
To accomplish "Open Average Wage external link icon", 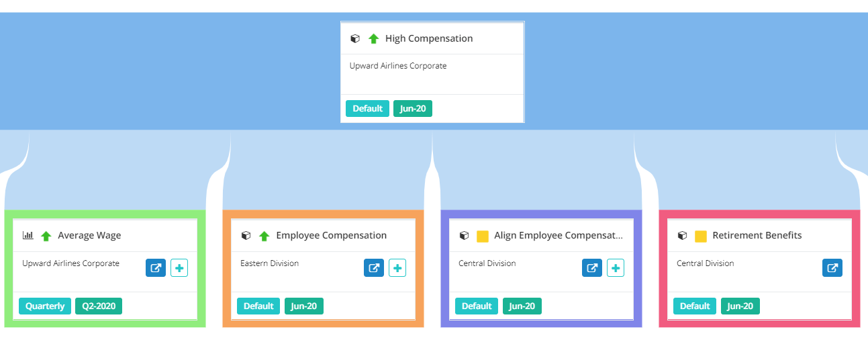I will coord(156,267).
